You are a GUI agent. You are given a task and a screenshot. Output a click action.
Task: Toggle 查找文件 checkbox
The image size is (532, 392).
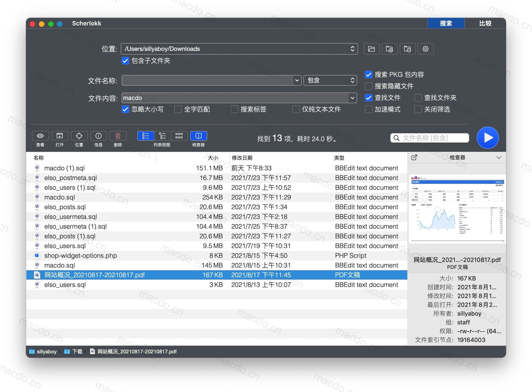tap(368, 97)
